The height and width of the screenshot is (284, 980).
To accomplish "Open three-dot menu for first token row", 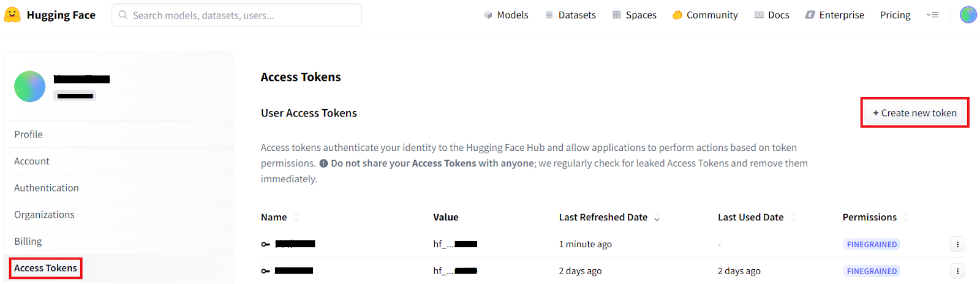I will (x=957, y=244).
